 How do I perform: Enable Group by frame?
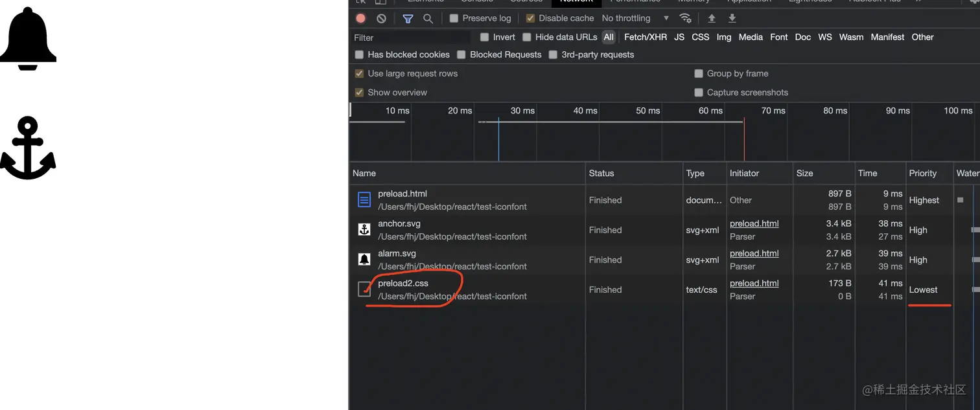(x=699, y=73)
